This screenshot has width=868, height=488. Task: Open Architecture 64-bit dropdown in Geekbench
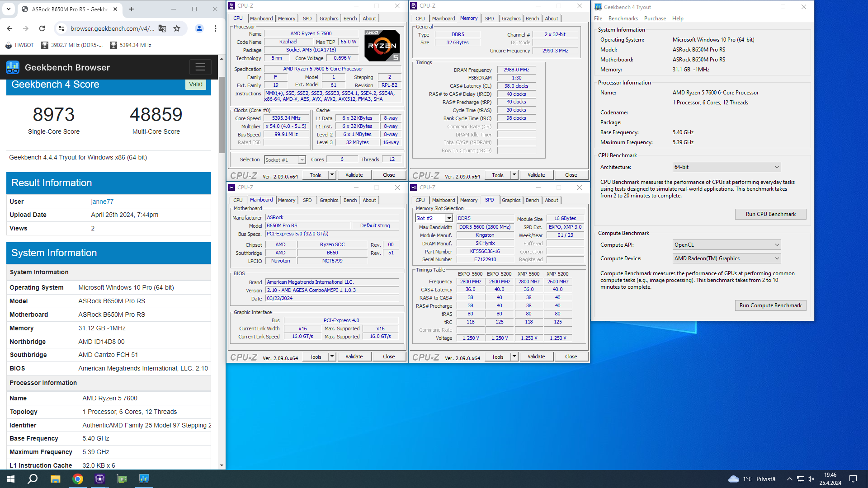click(726, 167)
